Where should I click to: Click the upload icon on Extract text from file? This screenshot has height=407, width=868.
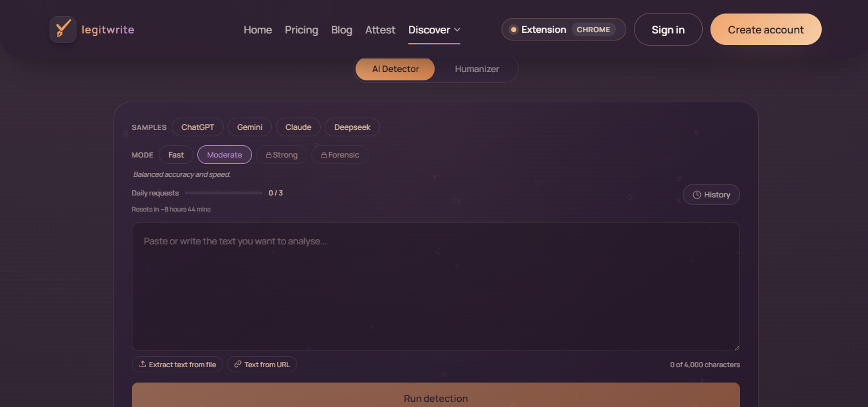(x=143, y=365)
